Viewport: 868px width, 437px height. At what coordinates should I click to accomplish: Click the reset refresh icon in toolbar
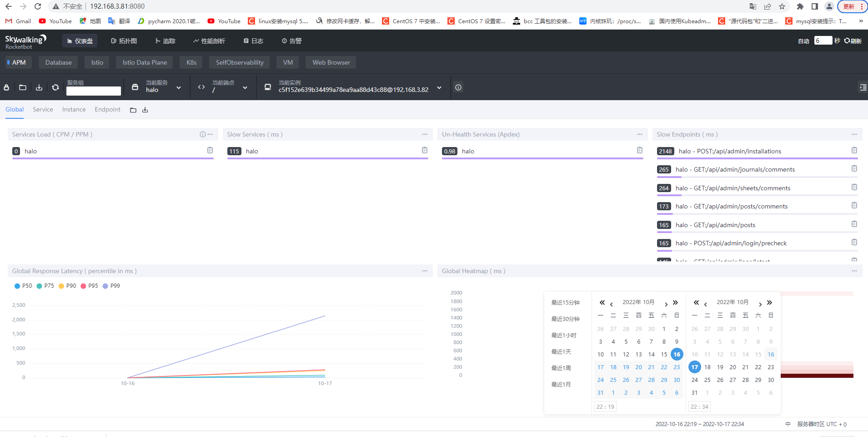[55, 87]
